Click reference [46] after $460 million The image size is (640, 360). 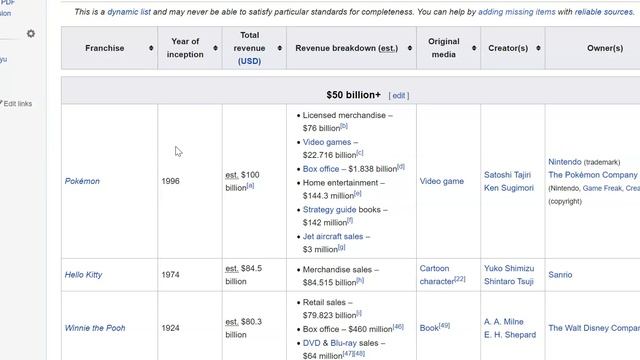click(398, 327)
